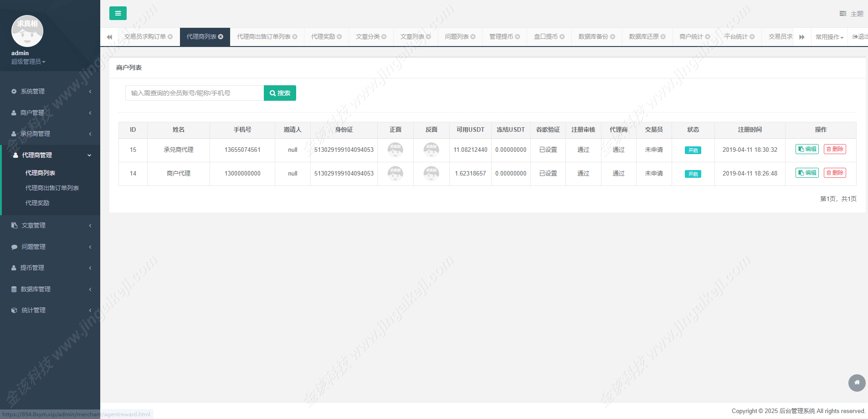The height and width of the screenshot is (419, 868).
Task: Click the 注册时间 column header
Action: pos(750,130)
